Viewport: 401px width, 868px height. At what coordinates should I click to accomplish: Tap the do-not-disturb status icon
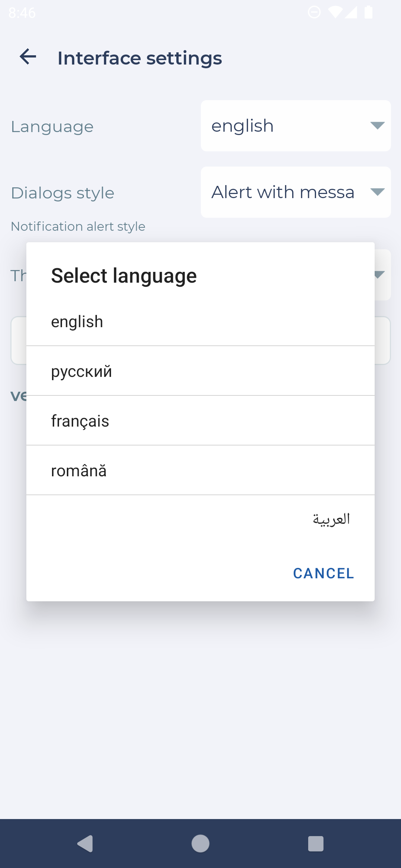click(314, 12)
